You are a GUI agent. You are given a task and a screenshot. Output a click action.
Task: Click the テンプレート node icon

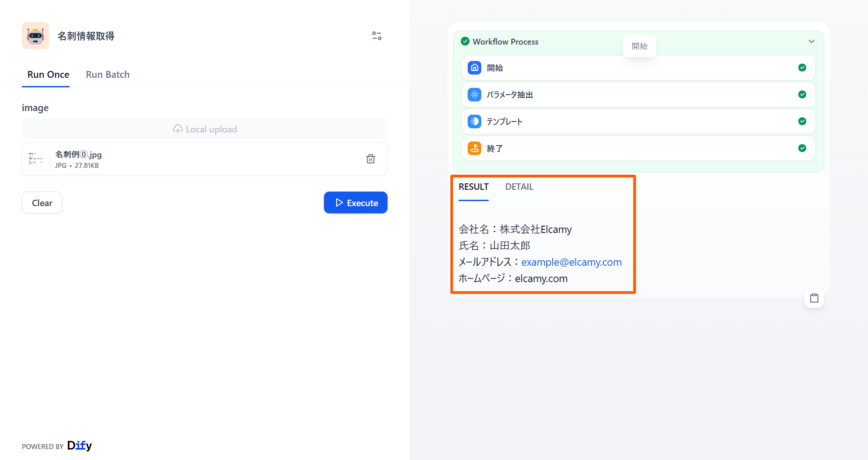tap(474, 121)
